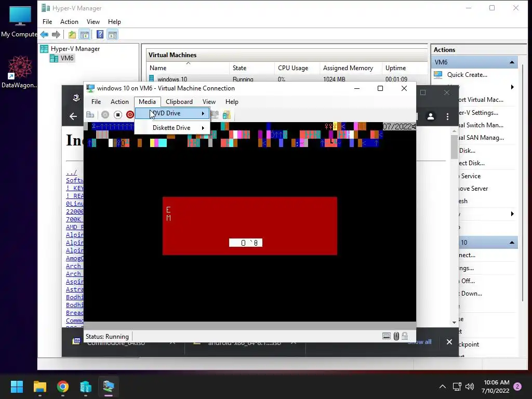Turn off the VM with the black square icon

point(118,115)
